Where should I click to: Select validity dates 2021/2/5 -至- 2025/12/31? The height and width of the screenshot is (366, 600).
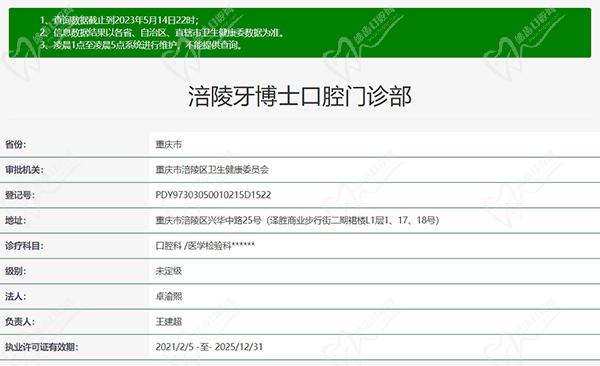coord(209,347)
